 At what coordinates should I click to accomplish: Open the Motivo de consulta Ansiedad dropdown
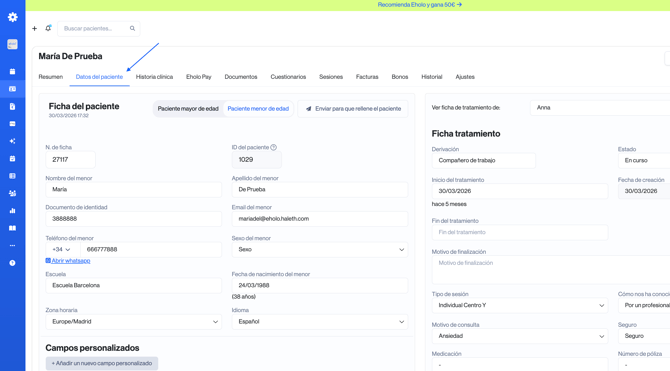click(x=520, y=336)
